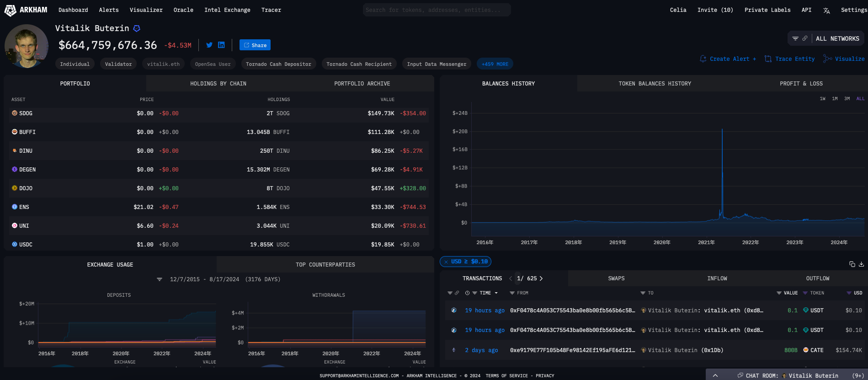Expand the Chat Room panel

(x=715, y=375)
